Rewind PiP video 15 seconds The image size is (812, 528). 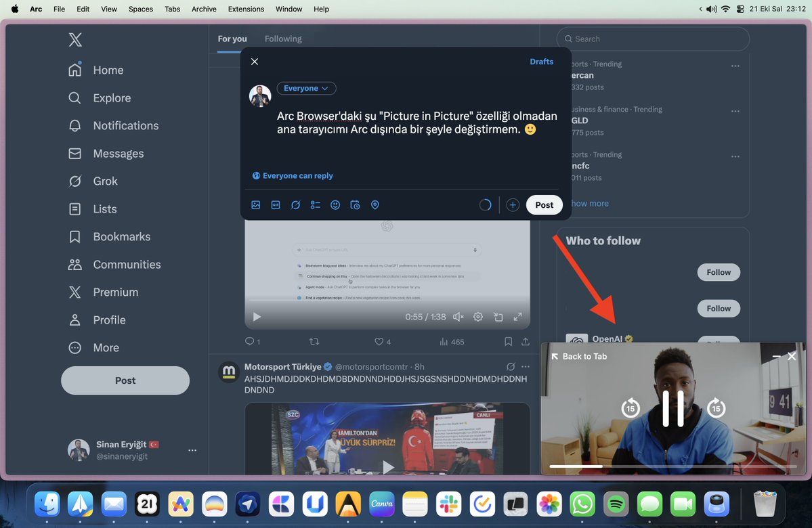pyautogui.click(x=631, y=408)
